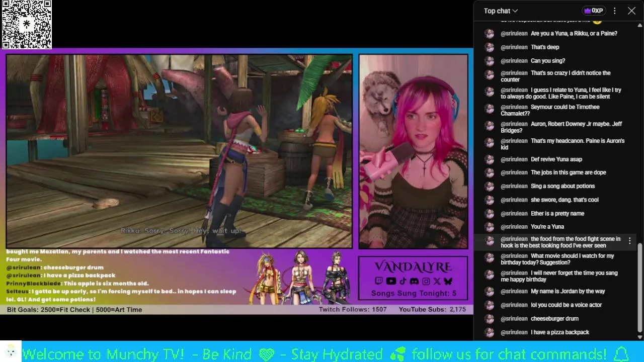Open three-dot options on food fight message
The image size is (644, 362).
coord(629,241)
